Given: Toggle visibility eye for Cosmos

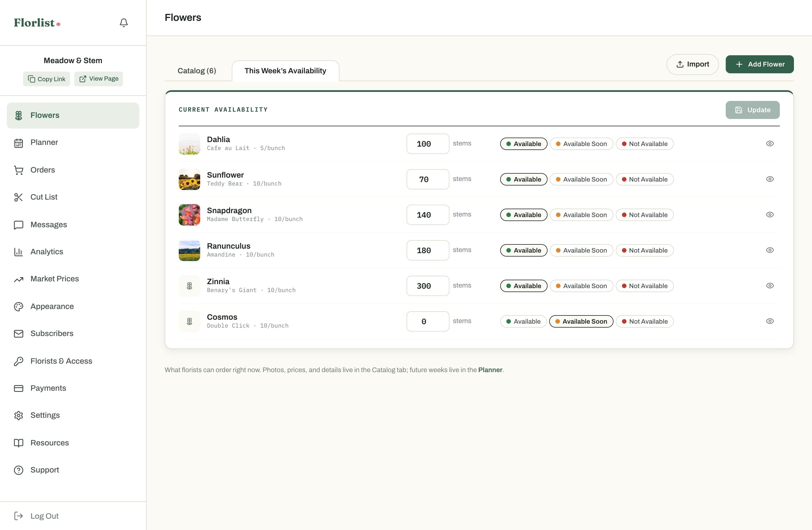Looking at the screenshot, I should [770, 321].
